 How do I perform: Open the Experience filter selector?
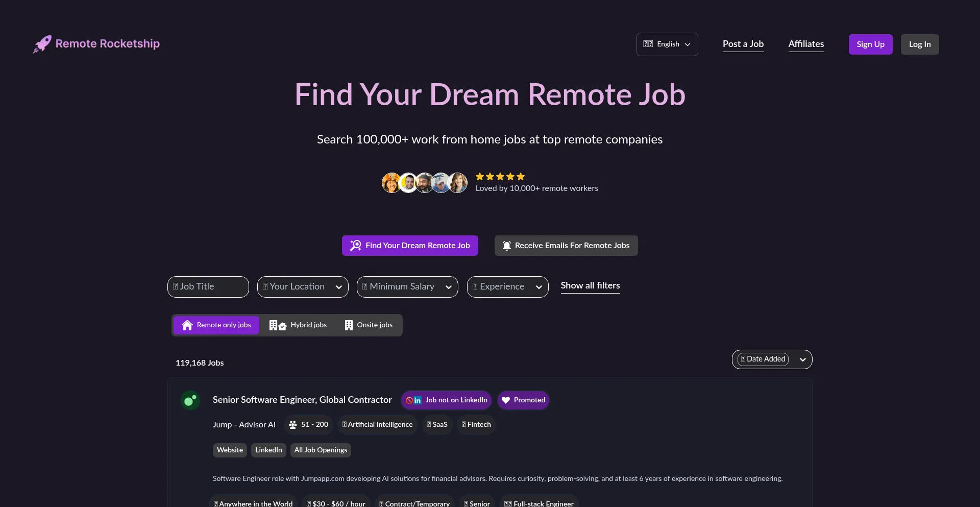click(507, 287)
